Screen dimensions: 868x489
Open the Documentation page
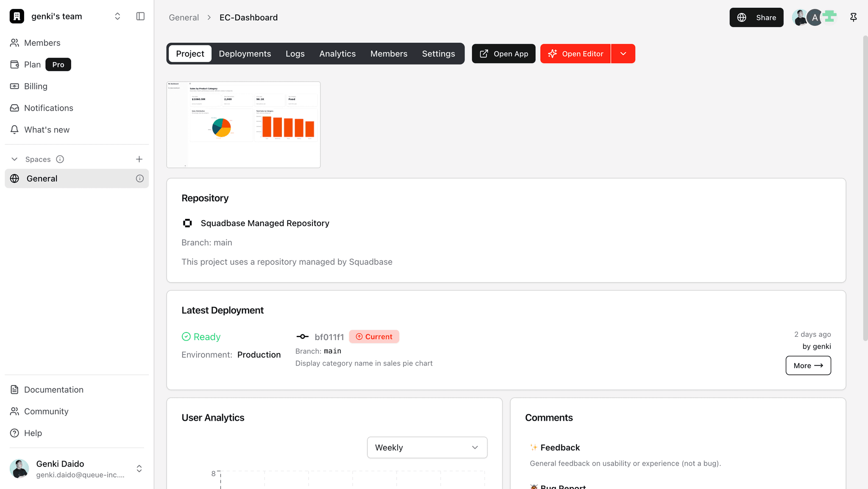[x=53, y=390]
